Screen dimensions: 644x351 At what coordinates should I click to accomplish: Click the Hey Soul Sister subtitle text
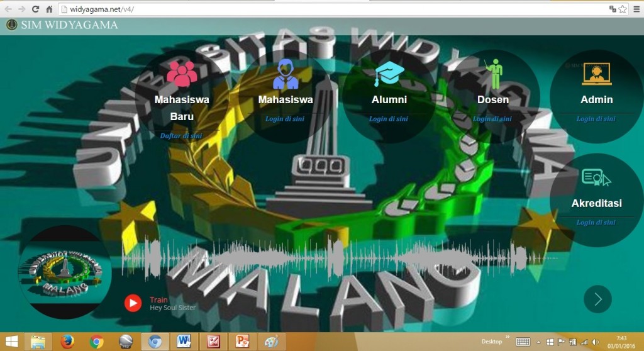click(x=172, y=308)
